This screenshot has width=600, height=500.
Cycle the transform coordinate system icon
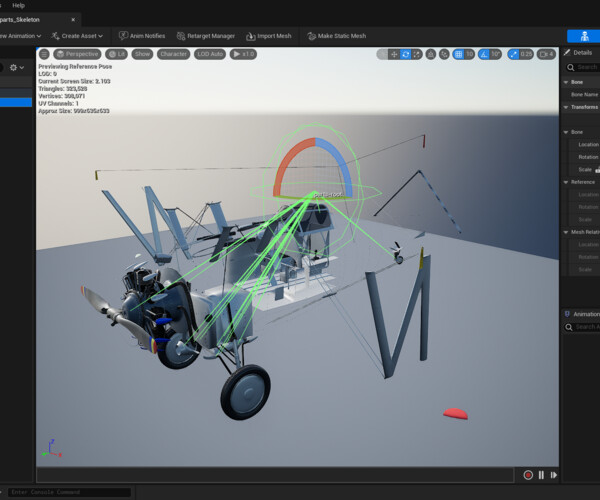pyautogui.click(x=444, y=54)
